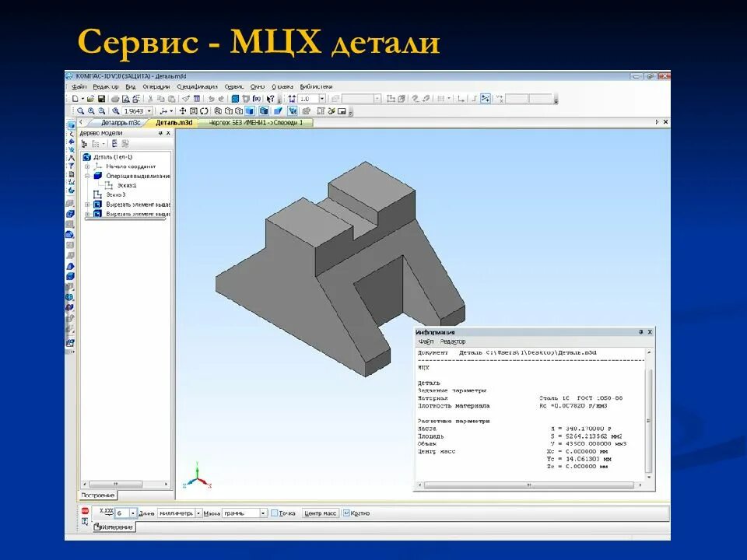The image size is (747, 560).
Task: Open Длина units dropdown (миллиметры)
Action: click(x=198, y=513)
